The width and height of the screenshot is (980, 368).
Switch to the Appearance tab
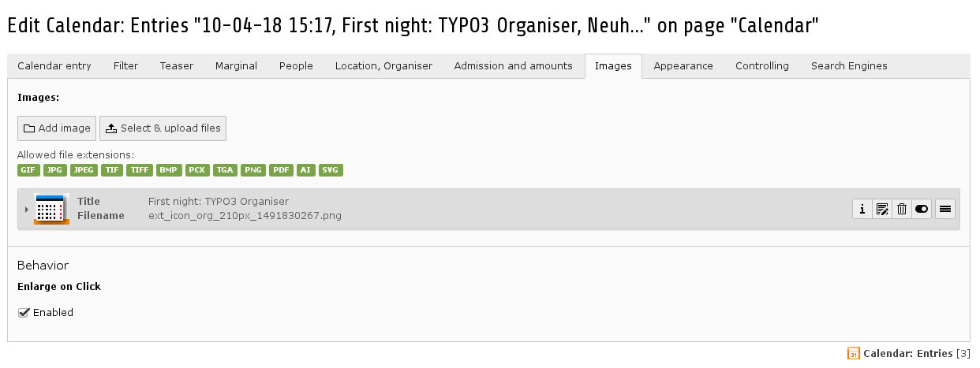683,66
